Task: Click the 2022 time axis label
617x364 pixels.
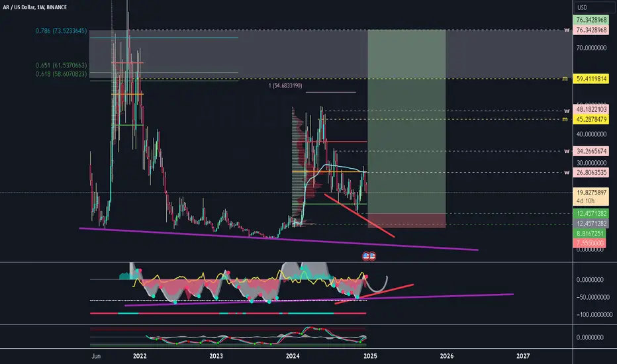Action: (x=140, y=356)
